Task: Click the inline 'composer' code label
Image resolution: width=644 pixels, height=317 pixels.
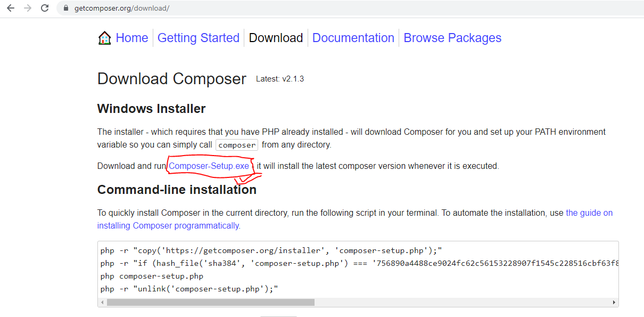Action: [237, 145]
